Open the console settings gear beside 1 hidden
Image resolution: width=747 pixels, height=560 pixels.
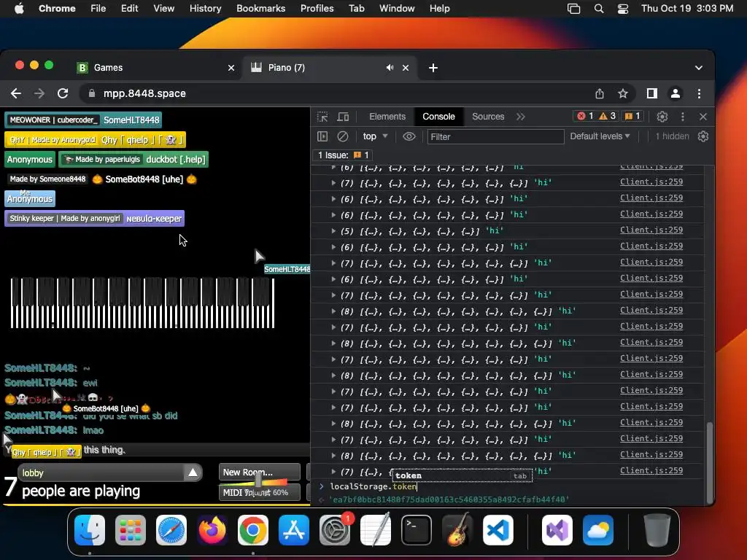[703, 136]
